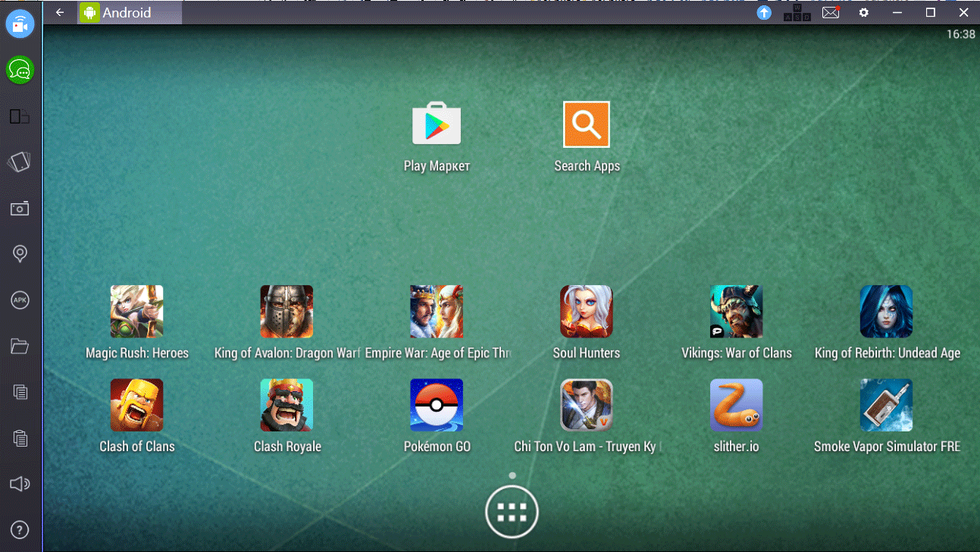Start Vikings: War of Clans
This screenshot has height=552, width=980.
point(737,311)
